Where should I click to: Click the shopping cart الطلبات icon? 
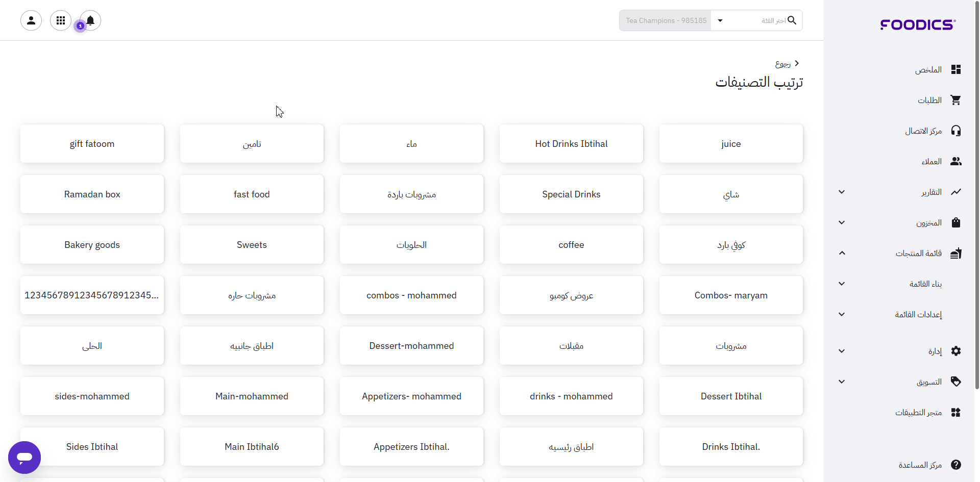coord(955,100)
